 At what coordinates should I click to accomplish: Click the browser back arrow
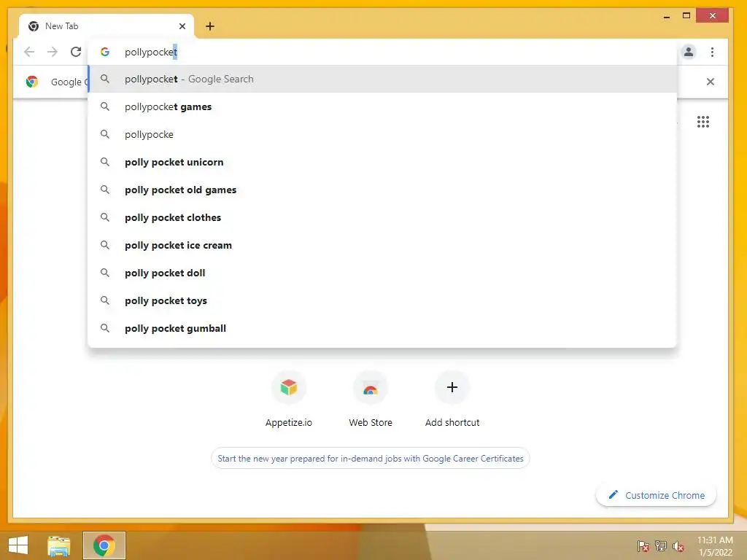click(x=29, y=52)
